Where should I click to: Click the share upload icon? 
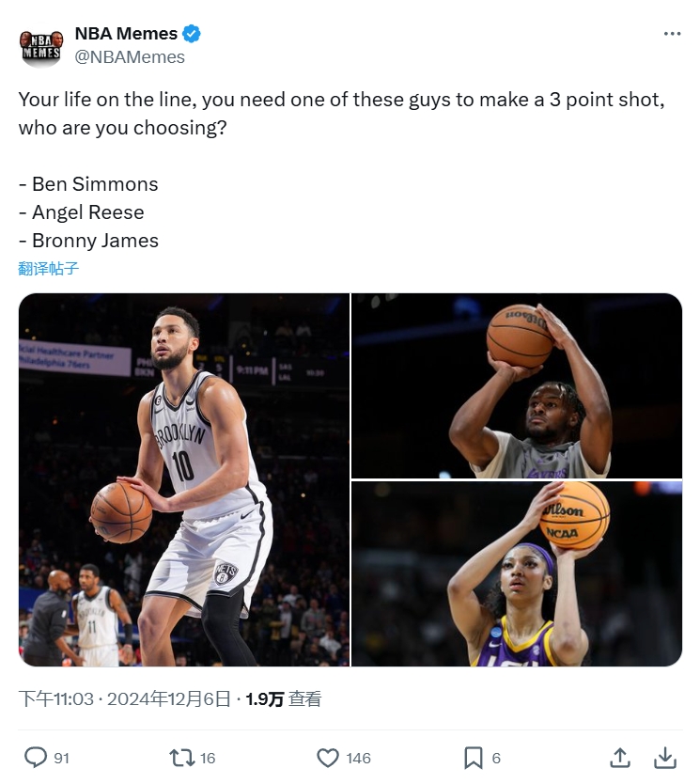click(620, 758)
